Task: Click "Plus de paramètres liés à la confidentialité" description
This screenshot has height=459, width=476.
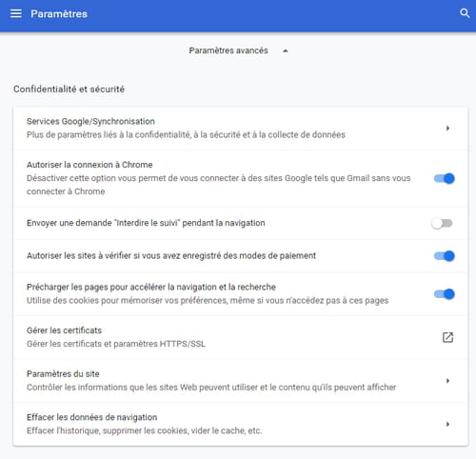Action: [186, 134]
